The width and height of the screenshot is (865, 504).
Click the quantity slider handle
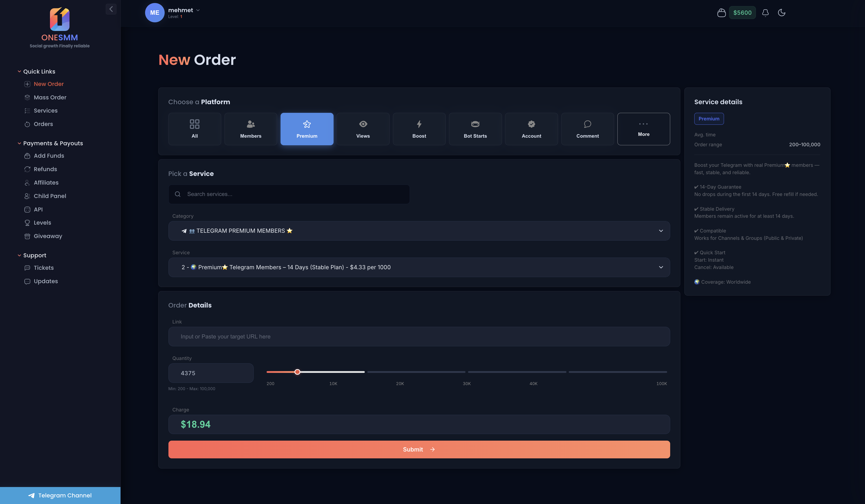[x=297, y=372]
